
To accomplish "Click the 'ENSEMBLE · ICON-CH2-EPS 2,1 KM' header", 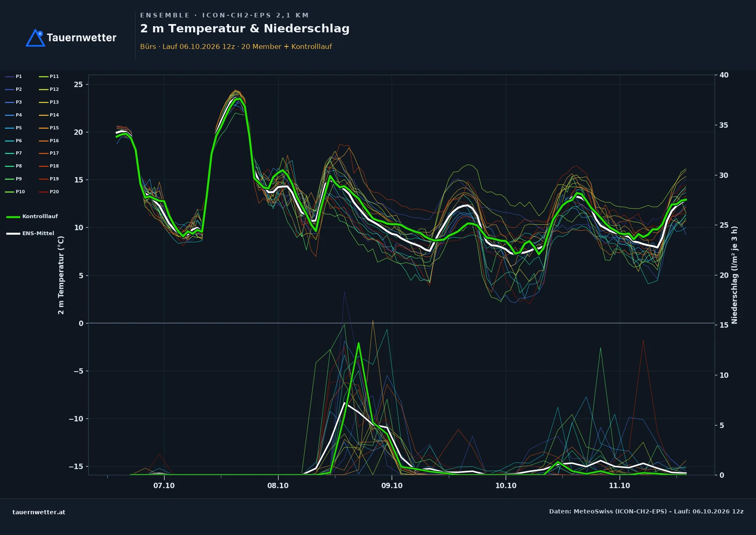I will (x=225, y=15).
